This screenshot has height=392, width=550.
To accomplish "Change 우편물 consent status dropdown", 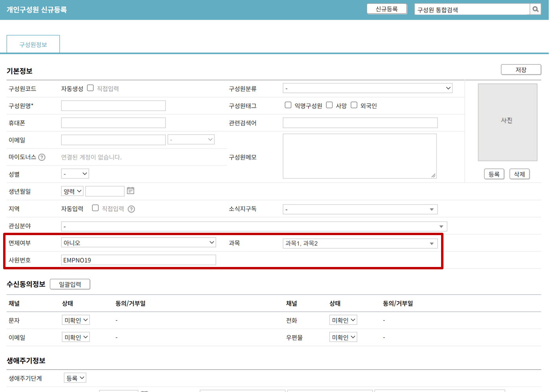I will [x=343, y=337].
